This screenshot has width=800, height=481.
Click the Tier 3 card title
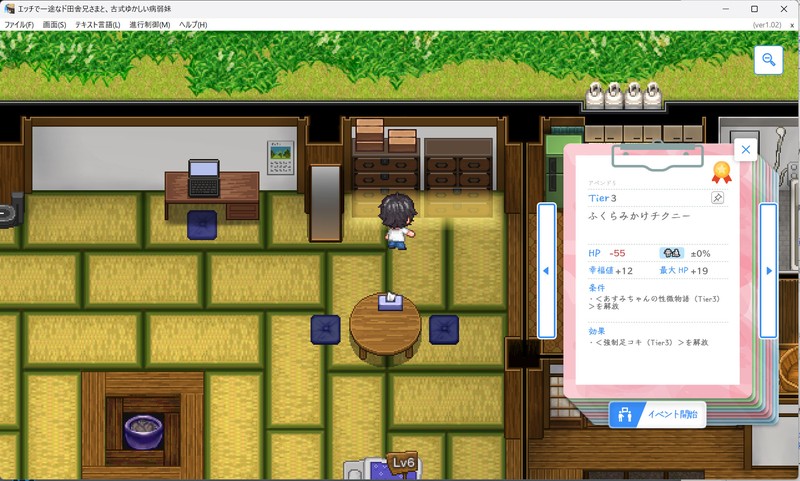(x=603, y=198)
